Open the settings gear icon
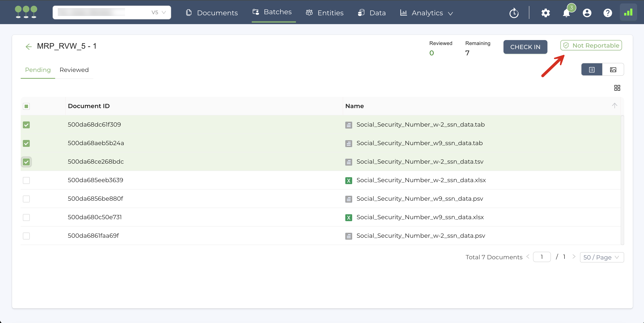The width and height of the screenshot is (644, 323). (545, 13)
